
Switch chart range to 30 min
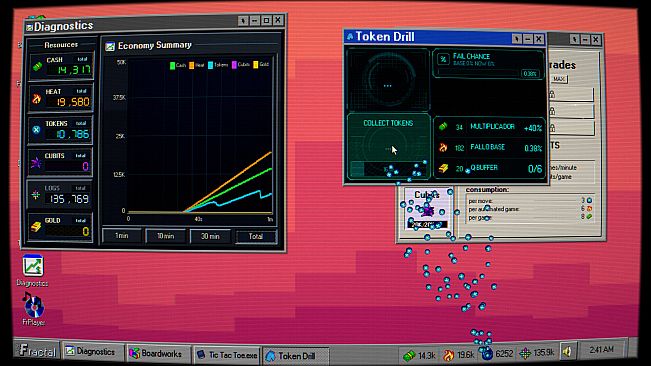(210, 237)
